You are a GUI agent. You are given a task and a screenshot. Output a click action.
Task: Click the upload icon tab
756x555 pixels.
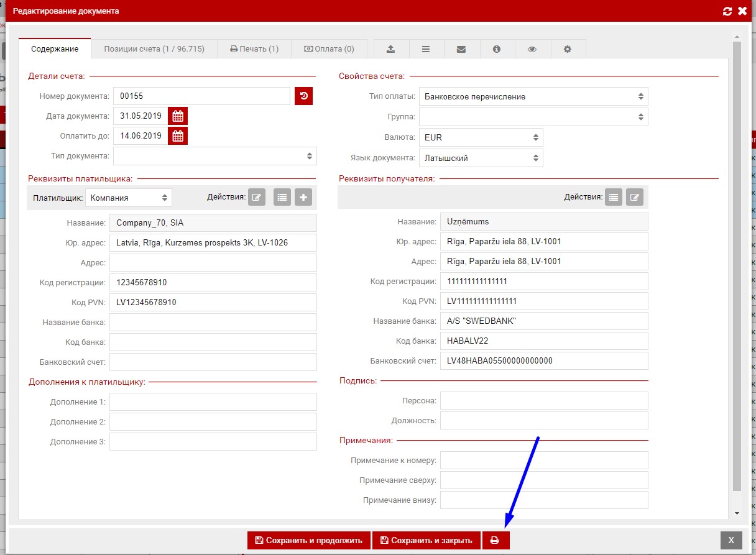click(x=390, y=49)
